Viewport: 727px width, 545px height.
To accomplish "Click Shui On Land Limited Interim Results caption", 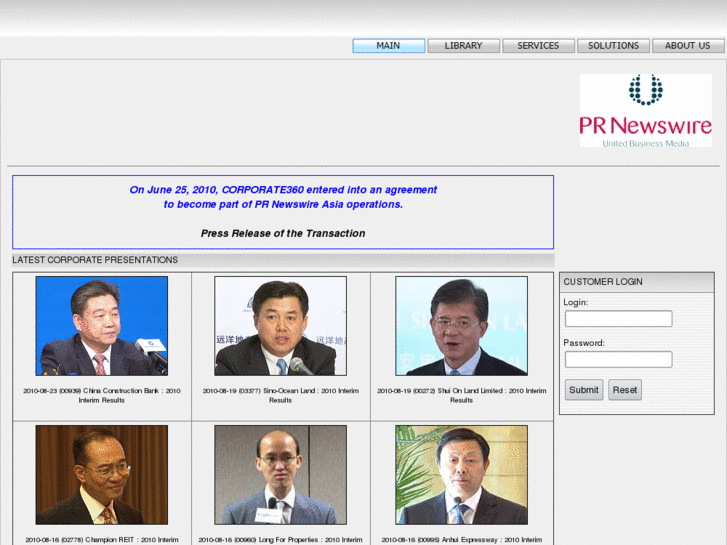I will pos(461,395).
